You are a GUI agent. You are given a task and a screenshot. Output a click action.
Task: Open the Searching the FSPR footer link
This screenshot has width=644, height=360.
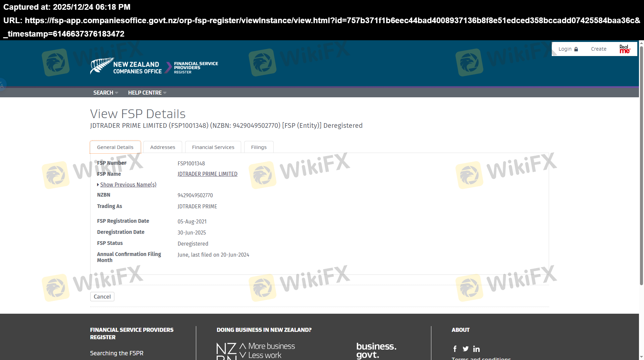116,353
